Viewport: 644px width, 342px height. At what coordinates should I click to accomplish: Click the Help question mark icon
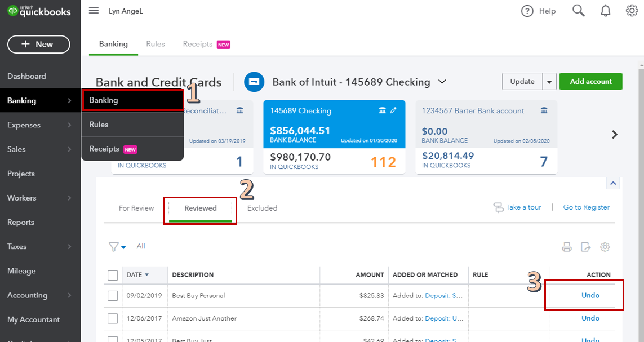tap(527, 11)
